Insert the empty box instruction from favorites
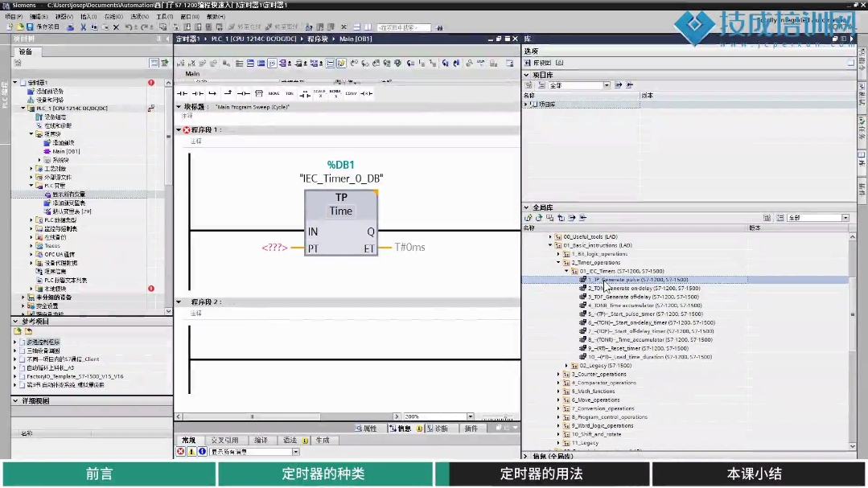Screen dimensions: 868x488 coord(258,93)
